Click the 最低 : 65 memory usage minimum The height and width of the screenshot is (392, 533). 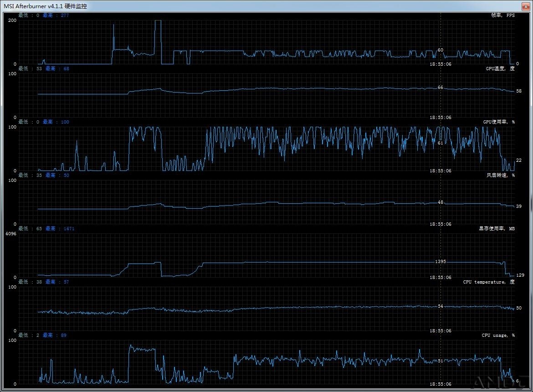(x=30, y=229)
